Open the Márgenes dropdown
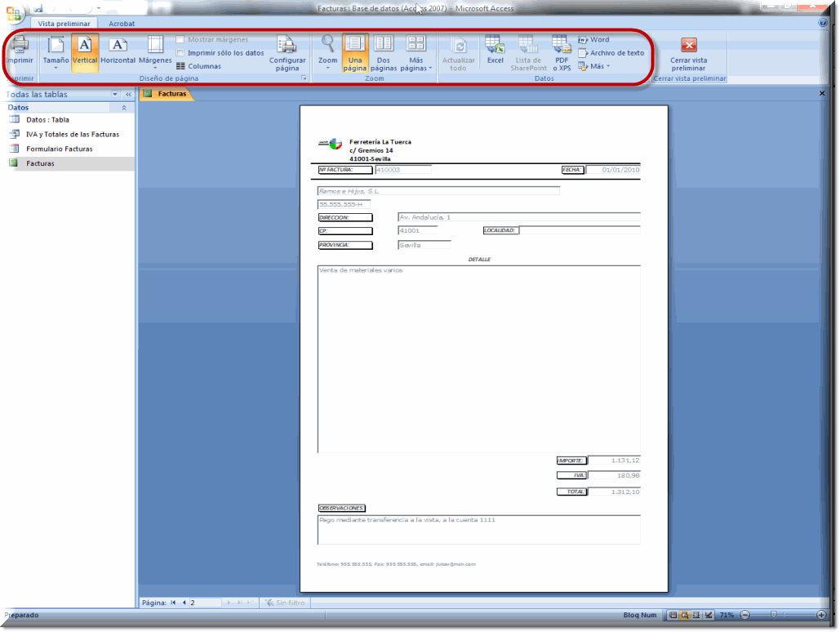Image resolution: width=840 pixels, height=632 pixels. coord(155,54)
